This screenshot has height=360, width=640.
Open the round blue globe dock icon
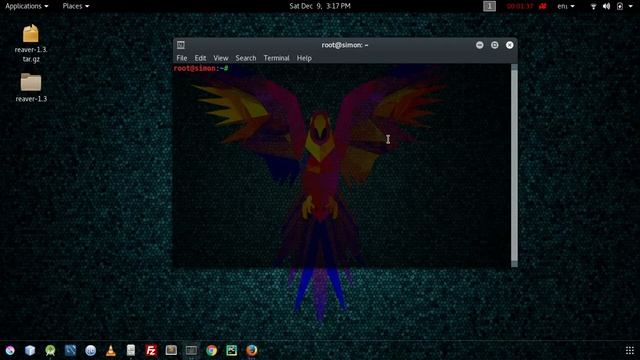point(91,350)
